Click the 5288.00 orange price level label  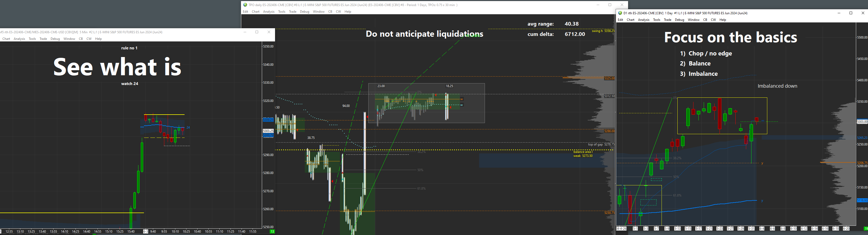point(609,131)
